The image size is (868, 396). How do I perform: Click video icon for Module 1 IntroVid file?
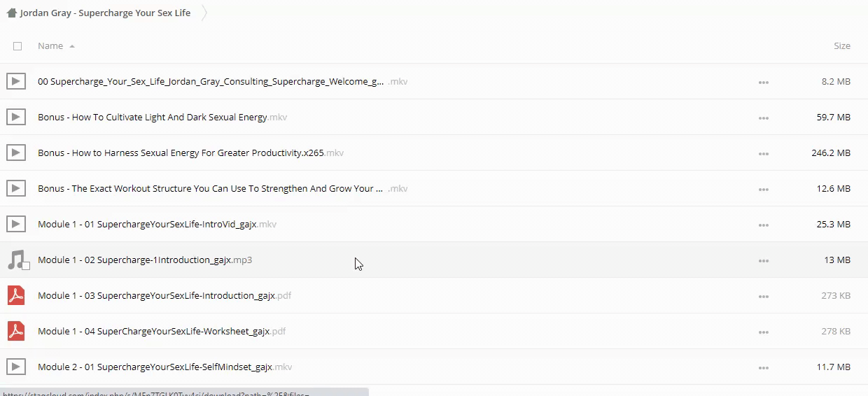[16, 224]
